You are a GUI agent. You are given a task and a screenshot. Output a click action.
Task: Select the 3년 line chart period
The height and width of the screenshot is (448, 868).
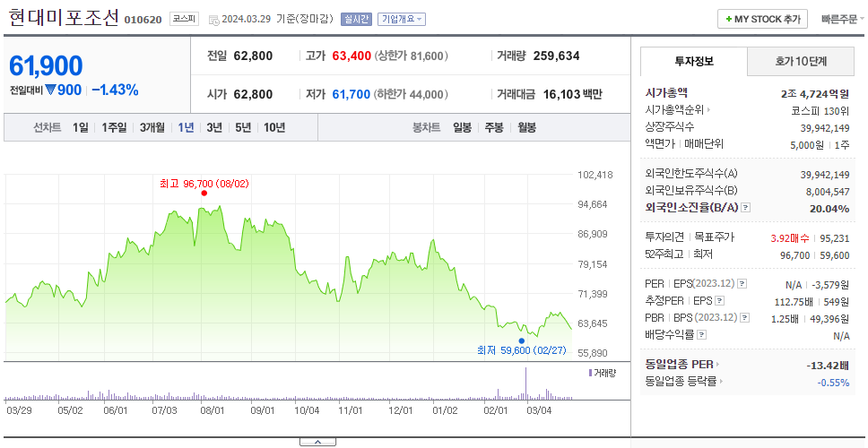(214, 128)
